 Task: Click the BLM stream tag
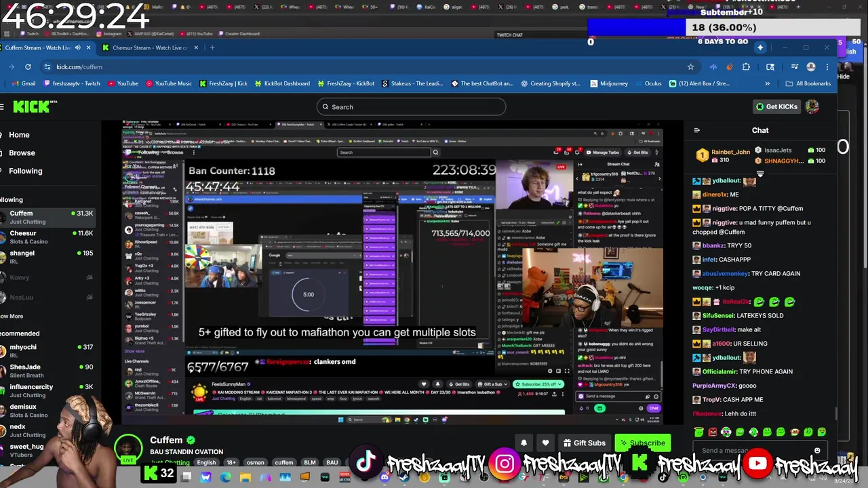pyautogui.click(x=309, y=462)
